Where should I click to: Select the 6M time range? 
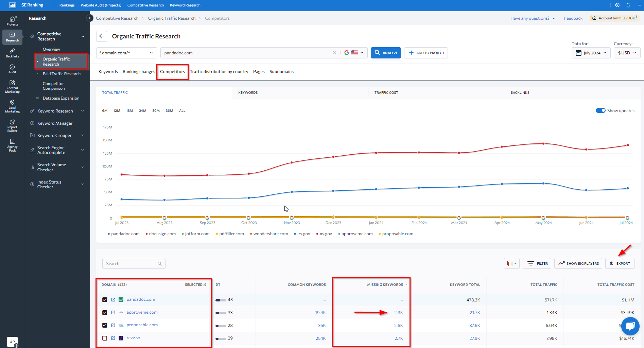tap(105, 110)
